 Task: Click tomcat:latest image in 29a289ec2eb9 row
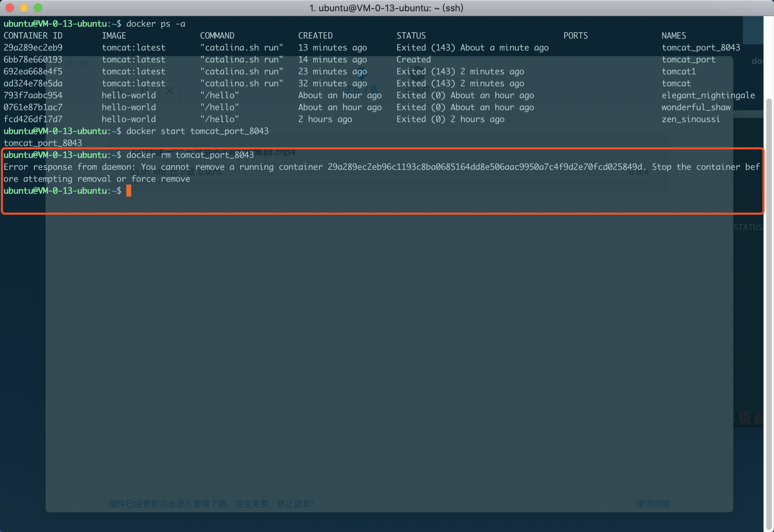tap(134, 47)
